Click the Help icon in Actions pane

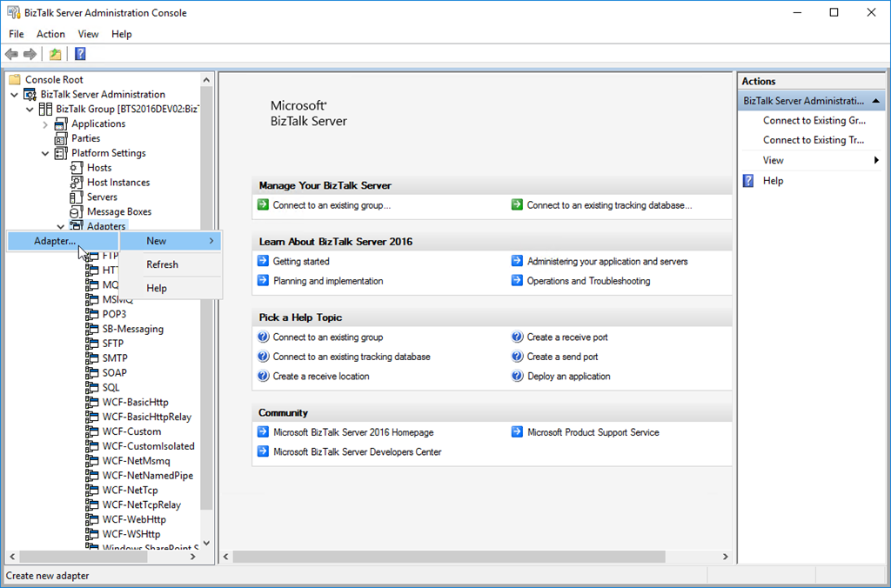(x=749, y=181)
